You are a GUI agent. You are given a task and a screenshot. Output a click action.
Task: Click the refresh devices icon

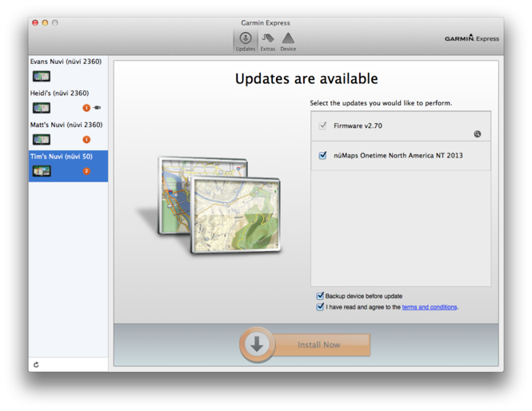click(x=36, y=365)
